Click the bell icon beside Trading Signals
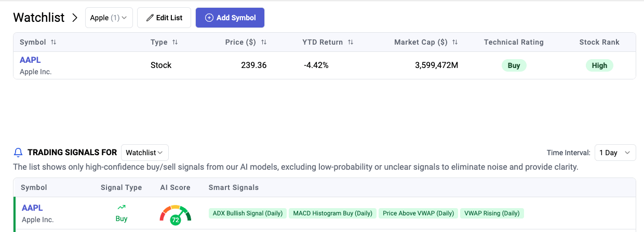This screenshot has width=644, height=232. pos(18,153)
